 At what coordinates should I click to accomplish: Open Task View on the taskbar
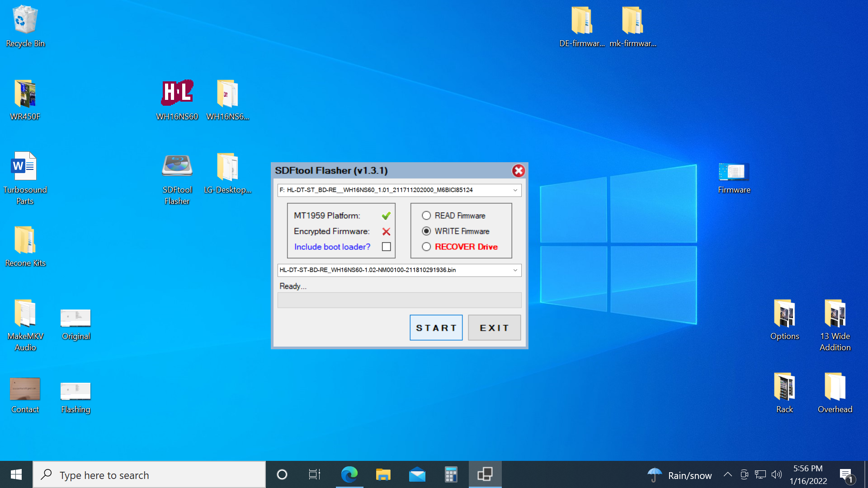point(315,474)
